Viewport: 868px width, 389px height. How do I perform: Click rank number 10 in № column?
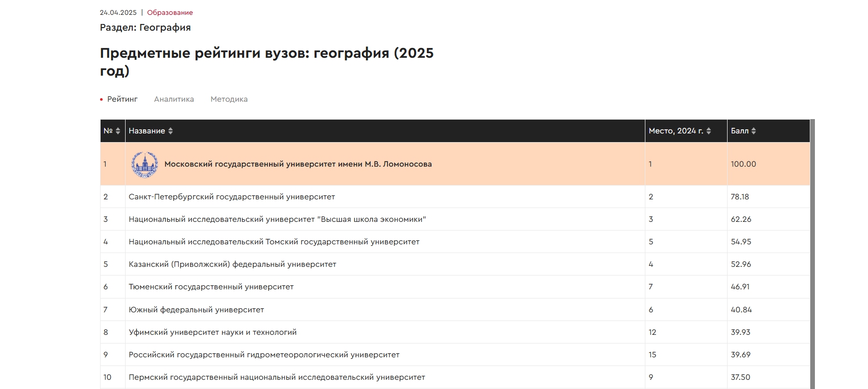pyautogui.click(x=107, y=377)
